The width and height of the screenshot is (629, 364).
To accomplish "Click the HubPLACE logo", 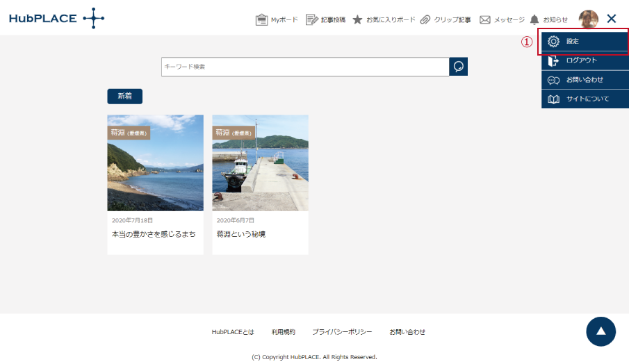I will pyautogui.click(x=56, y=18).
